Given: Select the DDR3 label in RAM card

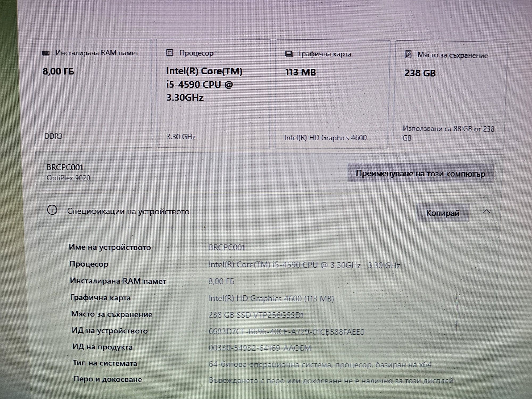Looking at the screenshot, I should click(53, 136).
